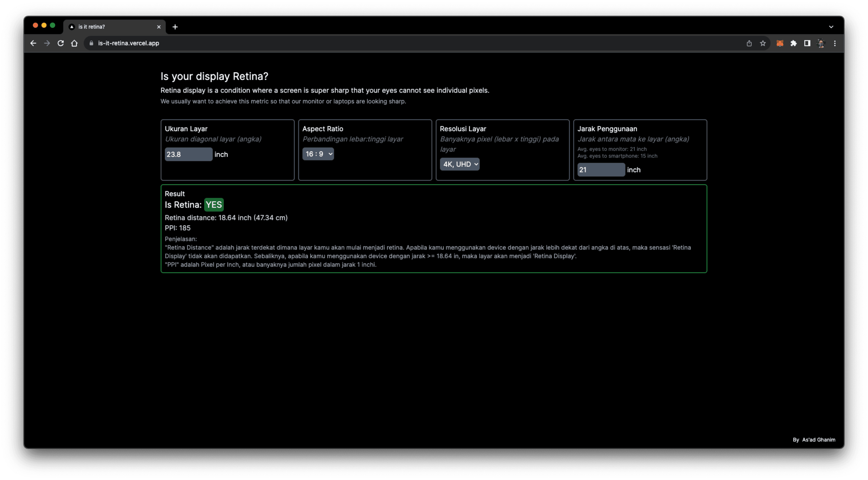
Task: Open the Aspect Ratio 16 : 9 dropdown
Action: 318,154
